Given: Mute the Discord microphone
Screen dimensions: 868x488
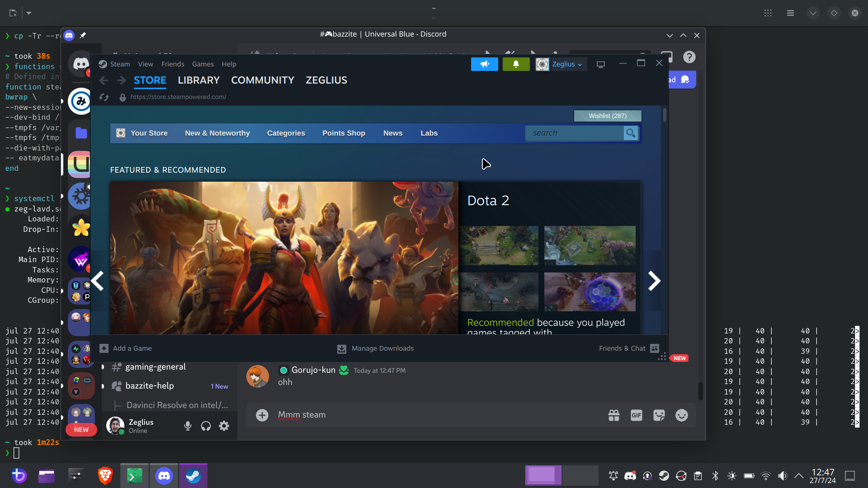Looking at the screenshot, I should 188,426.
